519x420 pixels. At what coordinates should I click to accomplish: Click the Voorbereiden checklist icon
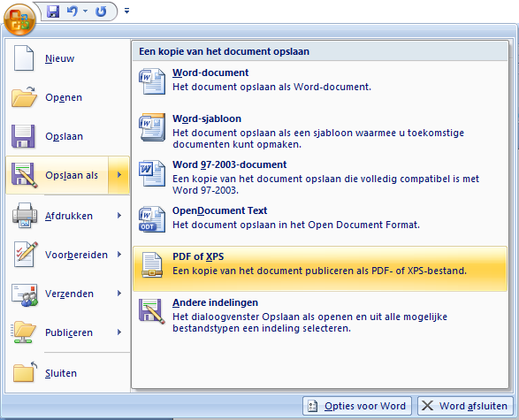coord(26,254)
